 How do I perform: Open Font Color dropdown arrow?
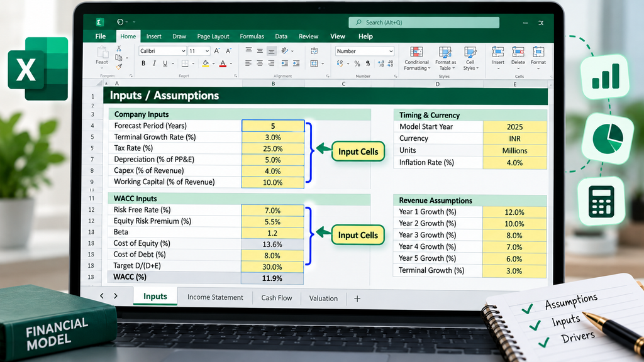(231, 63)
